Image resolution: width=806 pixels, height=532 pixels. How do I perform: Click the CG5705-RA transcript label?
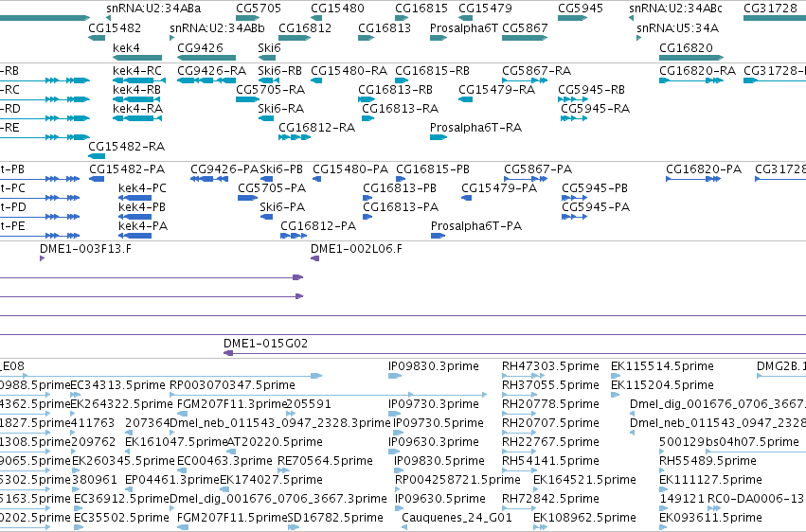pyautogui.click(x=270, y=89)
